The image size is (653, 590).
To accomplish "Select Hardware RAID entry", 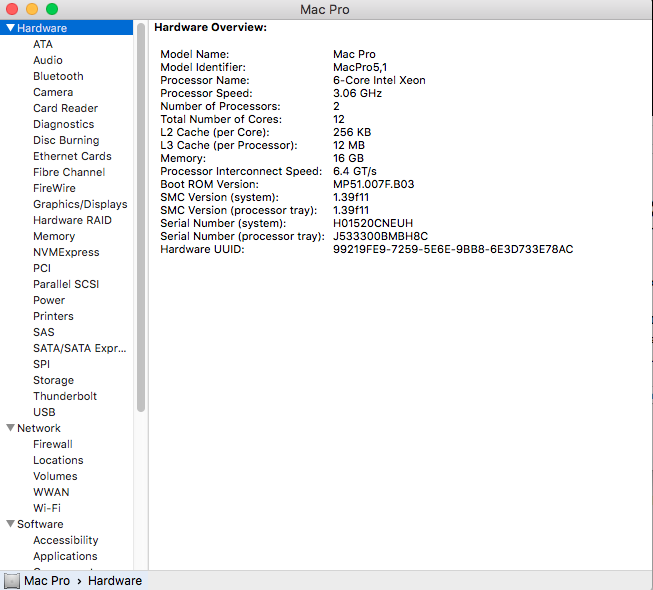I will pos(72,220).
